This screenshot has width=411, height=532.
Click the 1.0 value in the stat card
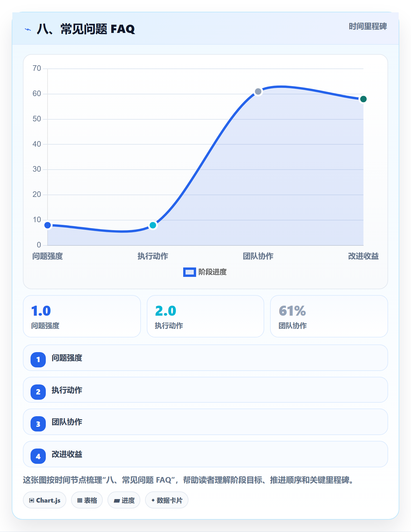[x=41, y=311]
